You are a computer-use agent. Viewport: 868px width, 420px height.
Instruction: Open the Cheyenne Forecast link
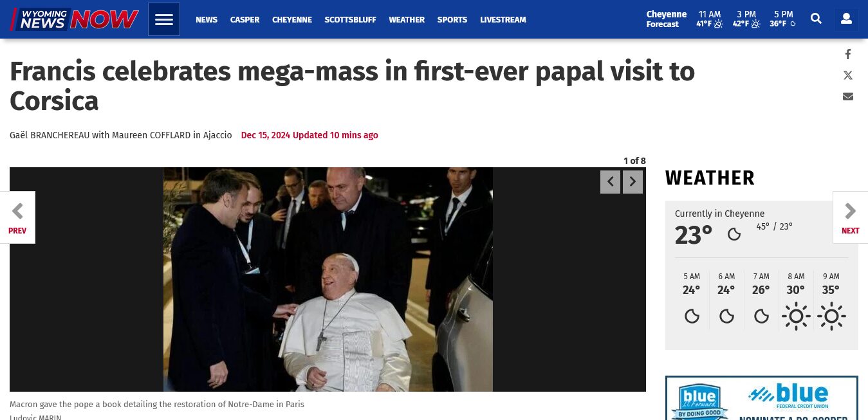666,19
